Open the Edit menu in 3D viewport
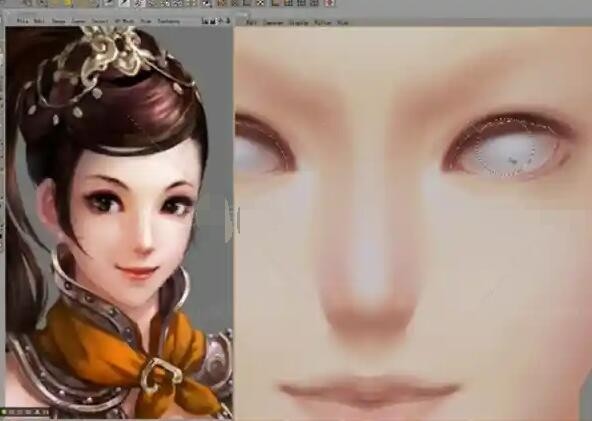The image size is (592, 421). 251,23
